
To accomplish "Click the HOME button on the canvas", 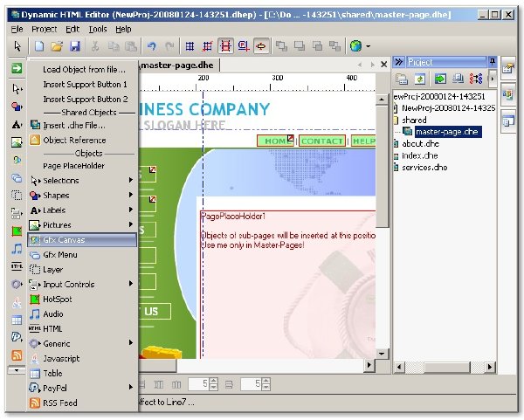I will click(x=276, y=141).
